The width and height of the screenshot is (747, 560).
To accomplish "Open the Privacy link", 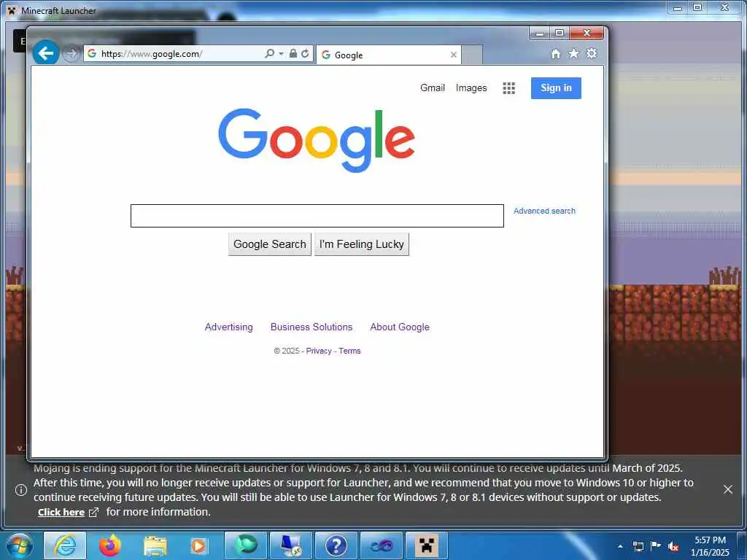I will tap(319, 351).
